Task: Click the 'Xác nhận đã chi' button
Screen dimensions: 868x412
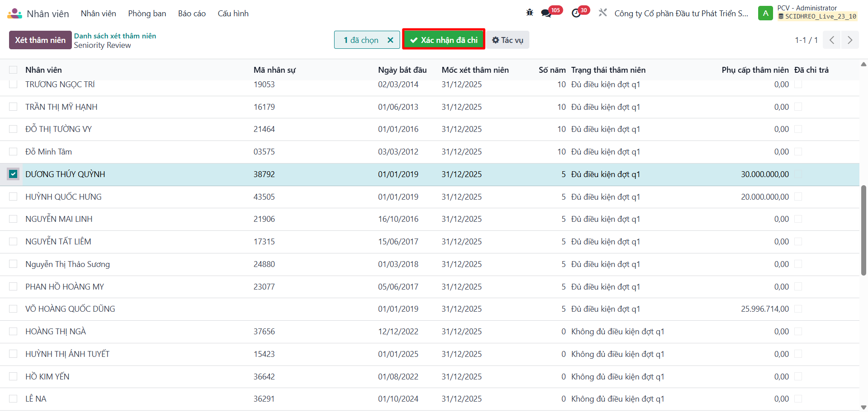Action: point(443,40)
